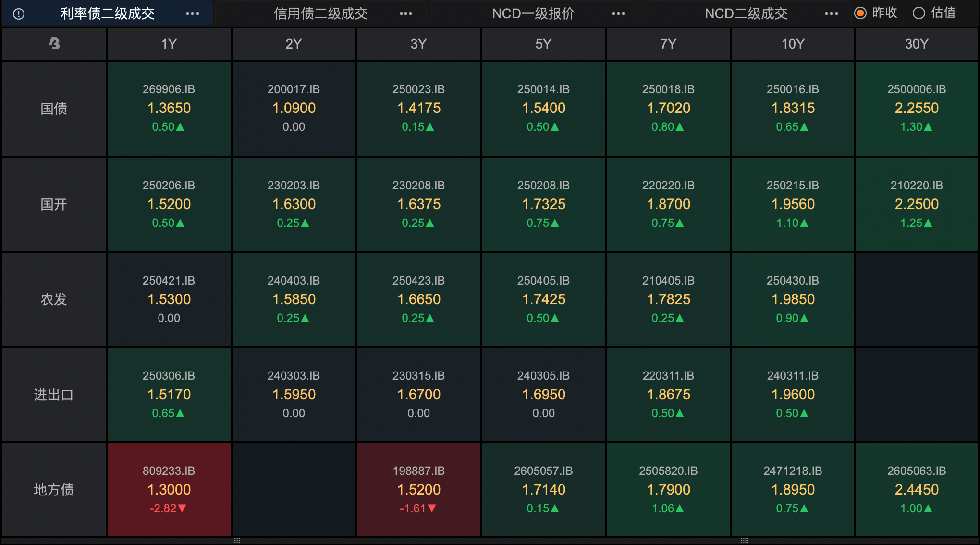
Task: Open the three-dot menu on NCD二级成交 tab
Action: click(x=831, y=14)
